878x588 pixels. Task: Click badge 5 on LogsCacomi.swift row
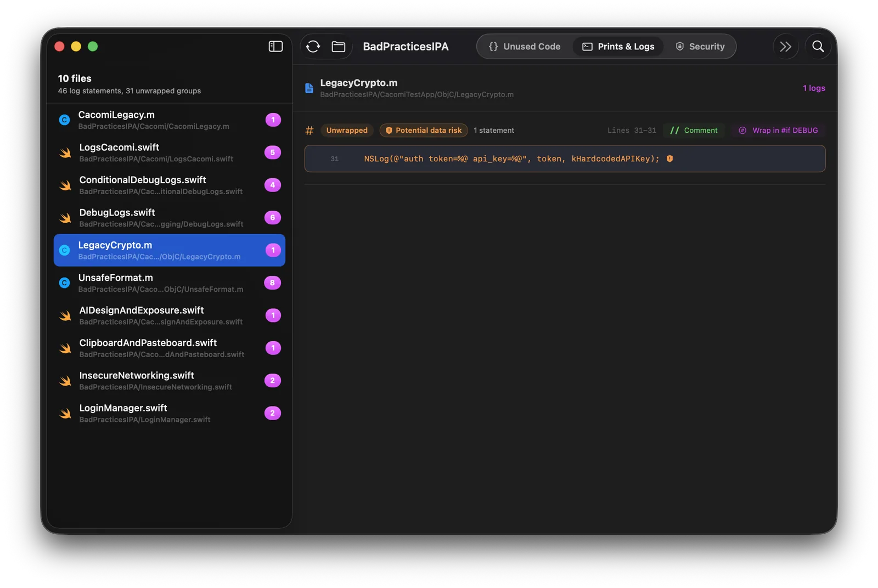pos(273,152)
